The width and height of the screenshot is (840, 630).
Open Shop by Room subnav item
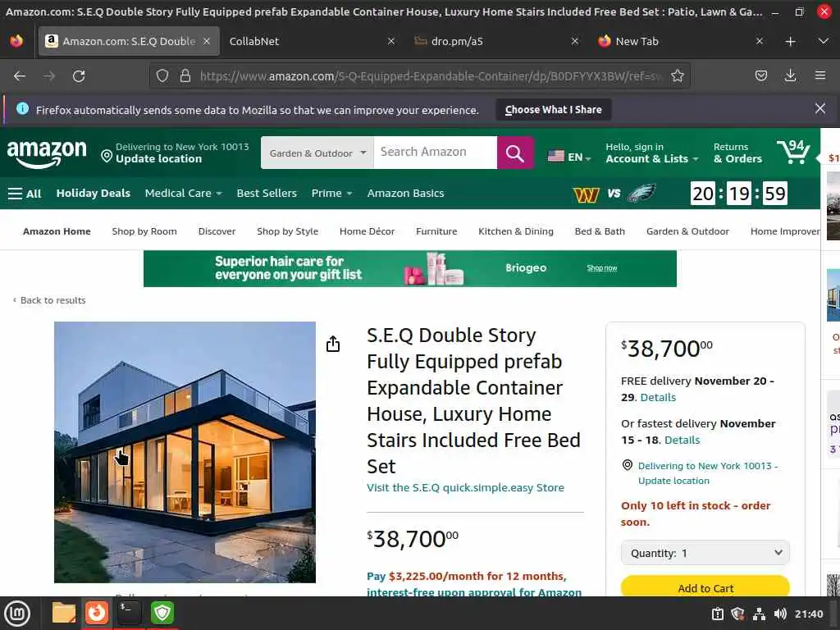coord(144,231)
